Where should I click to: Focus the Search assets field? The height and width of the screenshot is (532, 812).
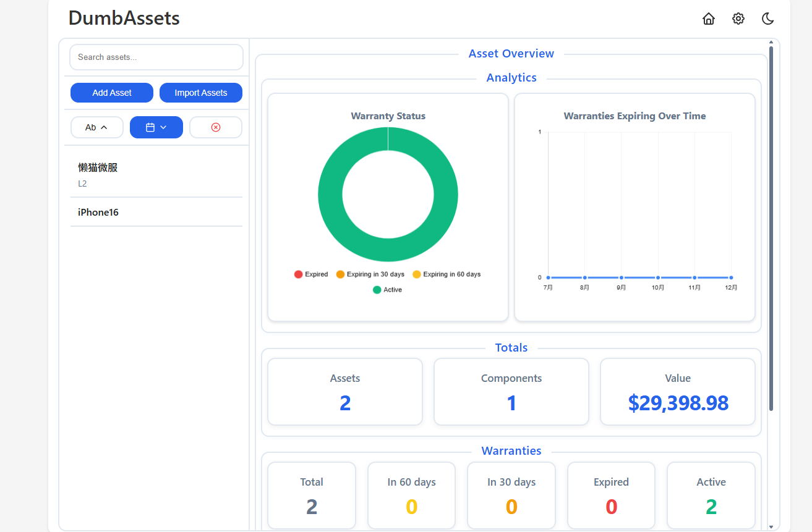[x=156, y=57]
